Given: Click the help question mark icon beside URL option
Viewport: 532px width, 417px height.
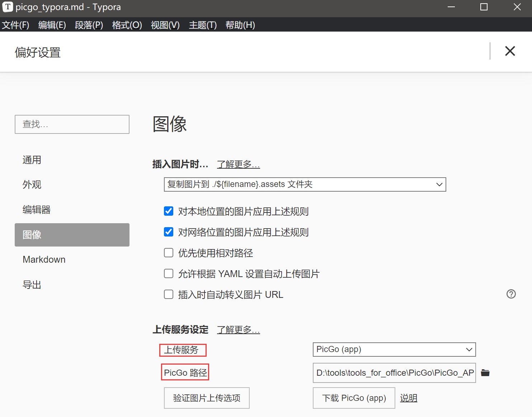Looking at the screenshot, I should 511,294.
